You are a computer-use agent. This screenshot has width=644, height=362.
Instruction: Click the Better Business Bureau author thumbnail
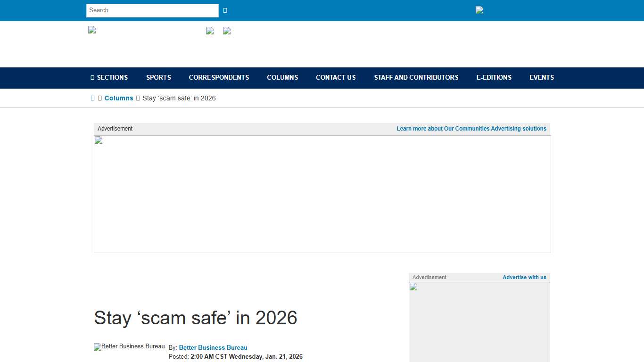(129, 347)
